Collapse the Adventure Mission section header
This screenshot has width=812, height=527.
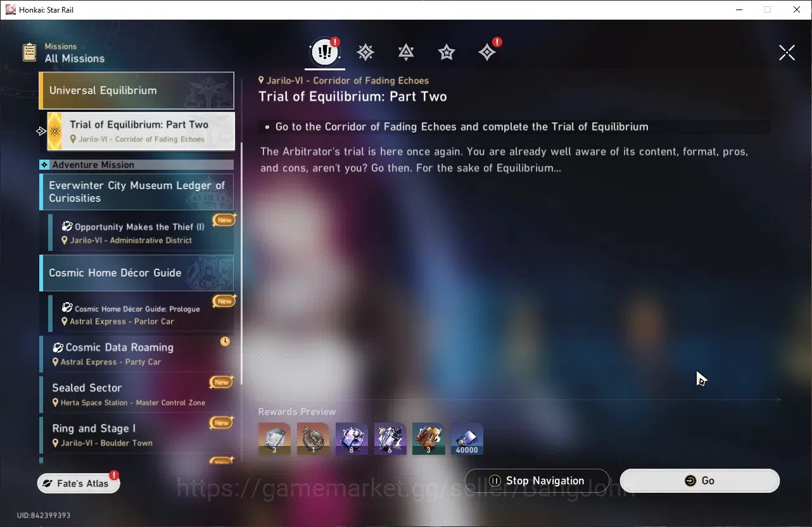pyautogui.click(x=137, y=165)
